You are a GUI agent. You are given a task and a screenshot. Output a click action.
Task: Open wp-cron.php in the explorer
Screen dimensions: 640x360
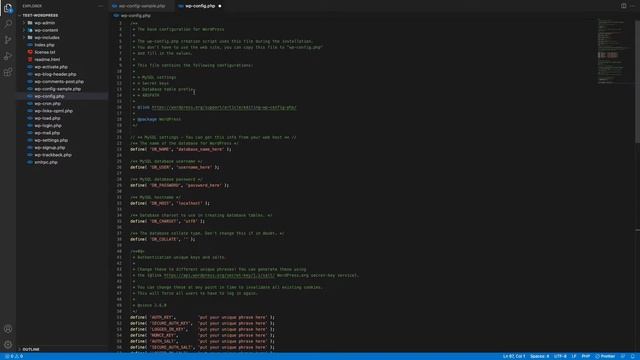[47, 104]
